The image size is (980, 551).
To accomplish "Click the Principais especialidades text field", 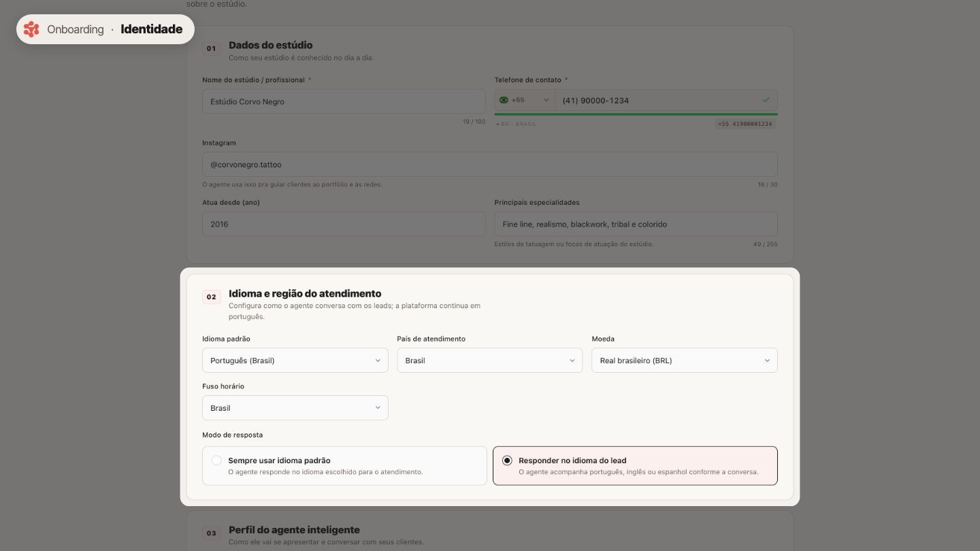I will pyautogui.click(x=636, y=224).
